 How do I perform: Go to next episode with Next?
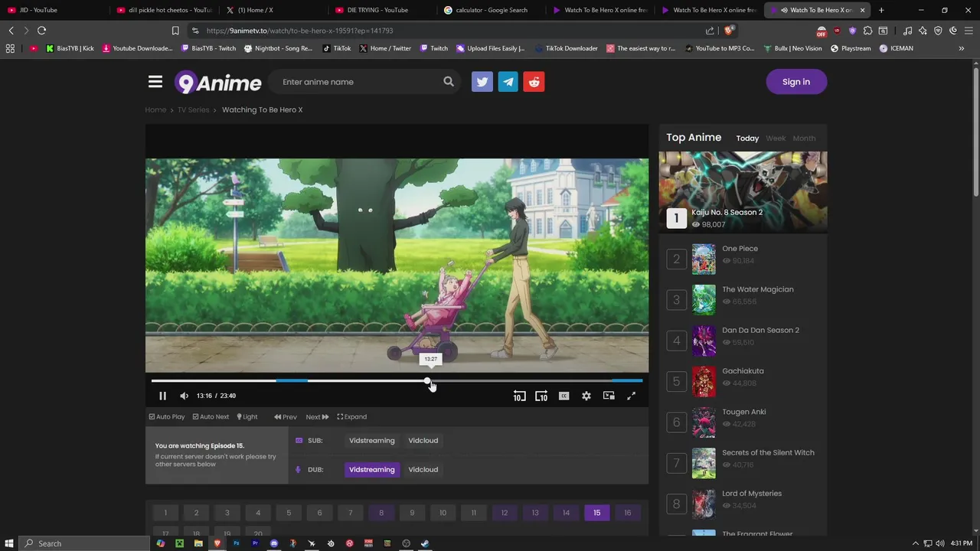317,417
